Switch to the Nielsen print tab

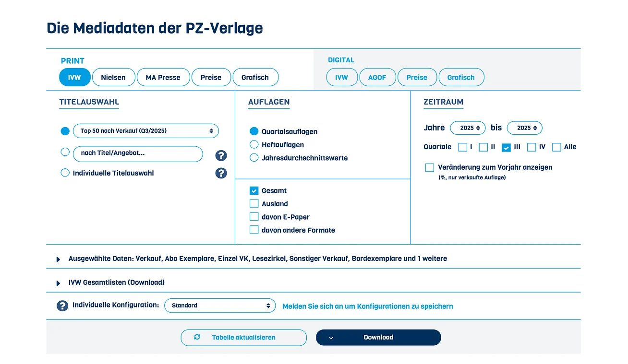click(x=113, y=77)
